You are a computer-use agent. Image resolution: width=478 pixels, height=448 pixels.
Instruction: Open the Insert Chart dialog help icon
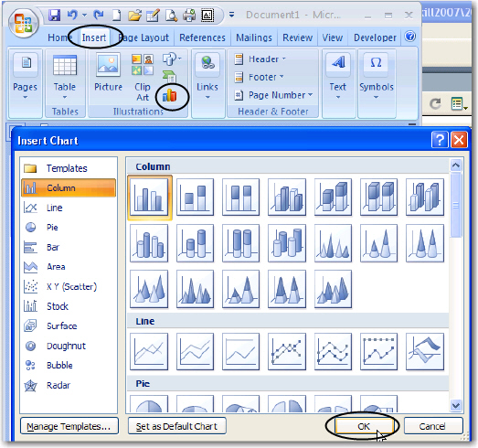440,140
